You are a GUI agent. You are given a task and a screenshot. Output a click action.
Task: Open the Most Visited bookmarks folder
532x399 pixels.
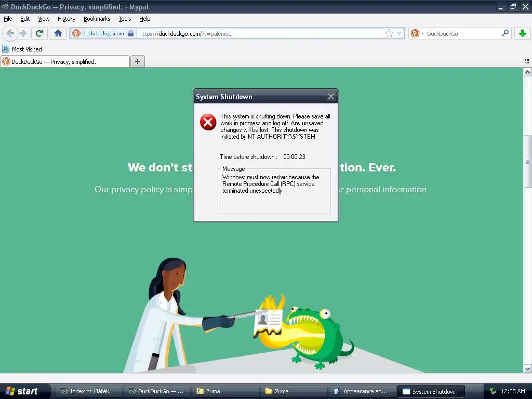pyautogui.click(x=22, y=49)
